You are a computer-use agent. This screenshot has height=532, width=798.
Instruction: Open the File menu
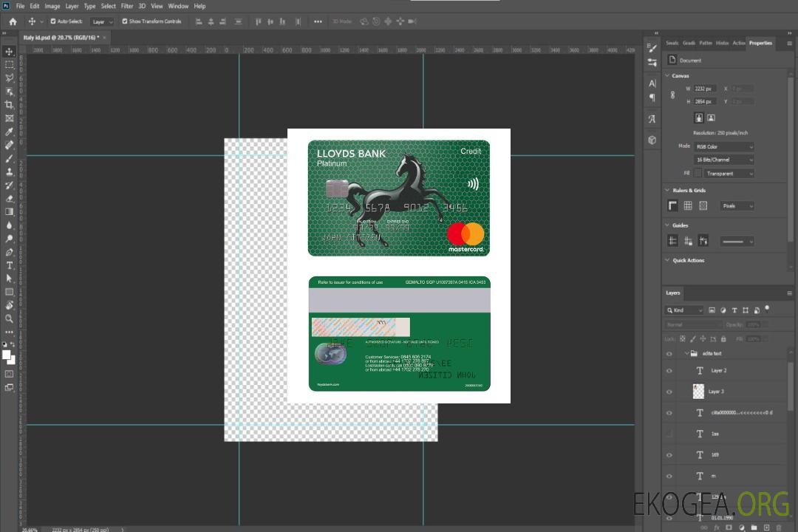coord(21,6)
